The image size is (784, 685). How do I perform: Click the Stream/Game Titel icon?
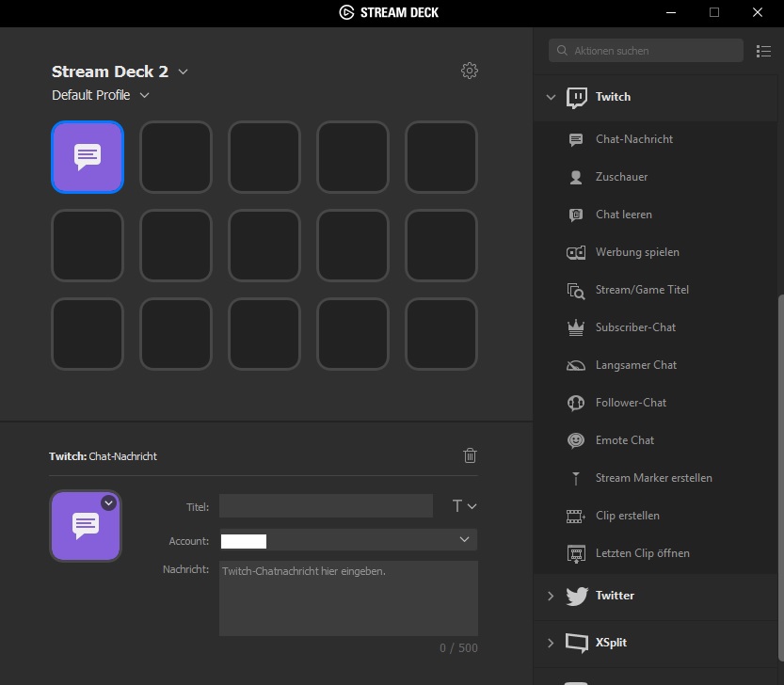coord(576,290)
